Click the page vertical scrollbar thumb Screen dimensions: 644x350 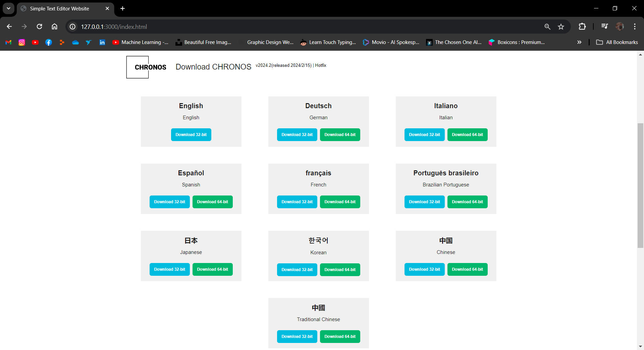[x=640, y=185]
